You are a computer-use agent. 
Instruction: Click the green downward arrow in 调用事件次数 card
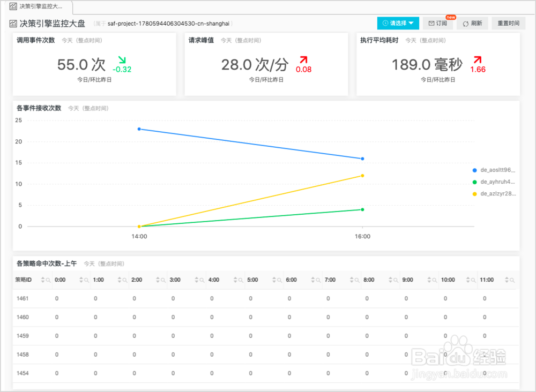[x=121, y=61]
